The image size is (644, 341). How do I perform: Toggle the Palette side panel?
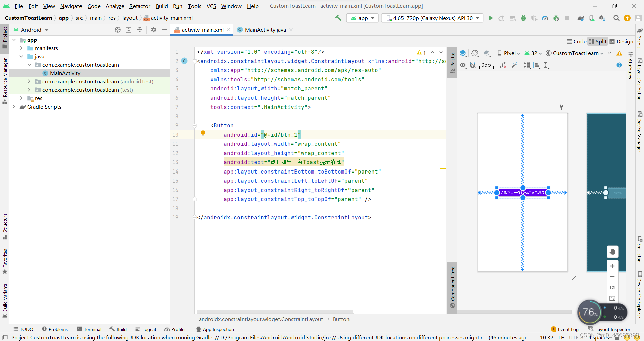(452, 63)
